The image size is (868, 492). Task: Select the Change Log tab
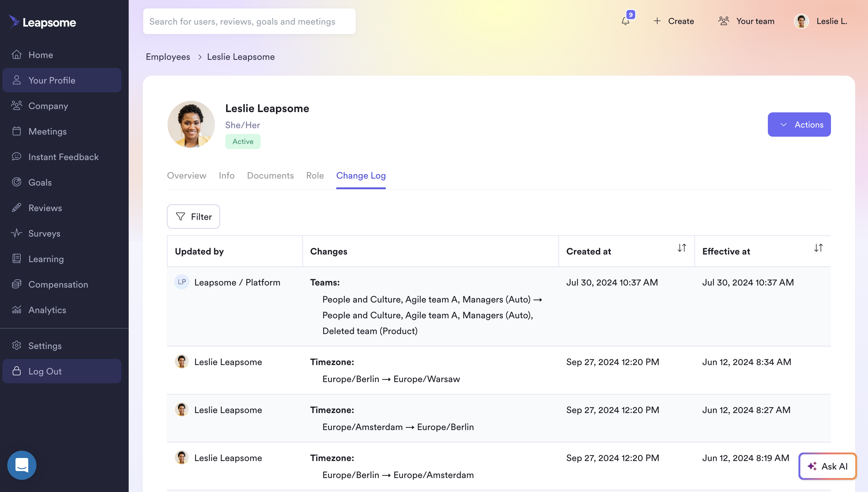tap(361, 175)
